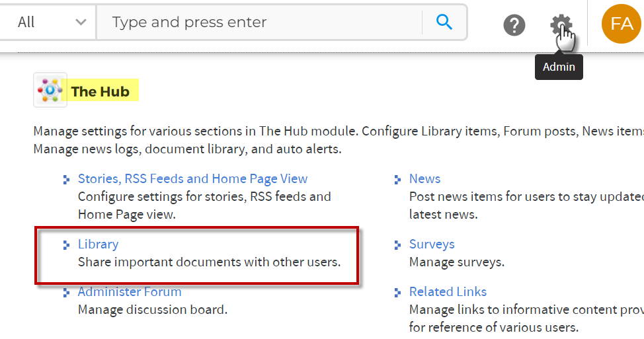The width and height of the screenshot is (644, 339).
Task: Open the Library link
Action: 98,245
